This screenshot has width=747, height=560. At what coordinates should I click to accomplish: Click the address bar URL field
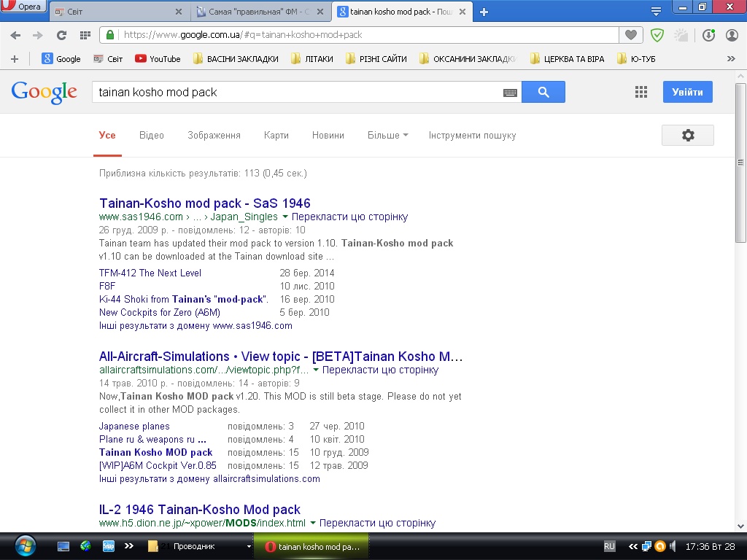367,35
